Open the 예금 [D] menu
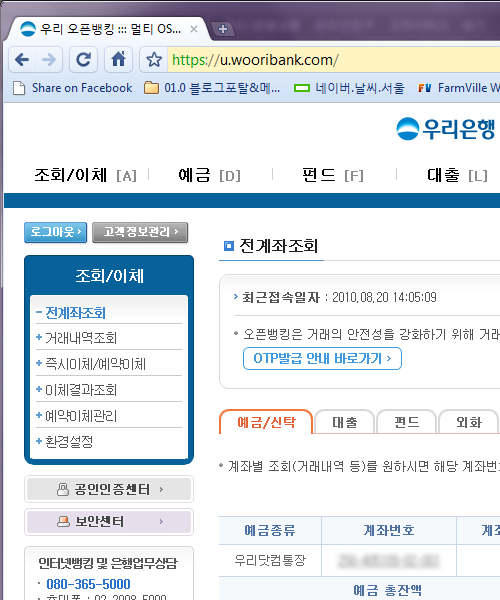This screenshot has height=600, width=500. 210,175
